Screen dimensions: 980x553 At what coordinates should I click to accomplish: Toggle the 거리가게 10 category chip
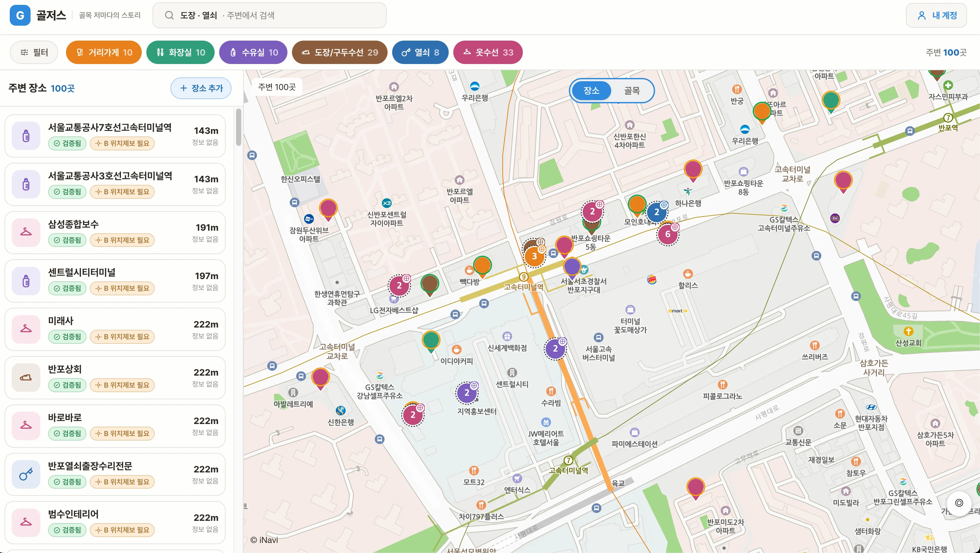(x=104, y=52)
